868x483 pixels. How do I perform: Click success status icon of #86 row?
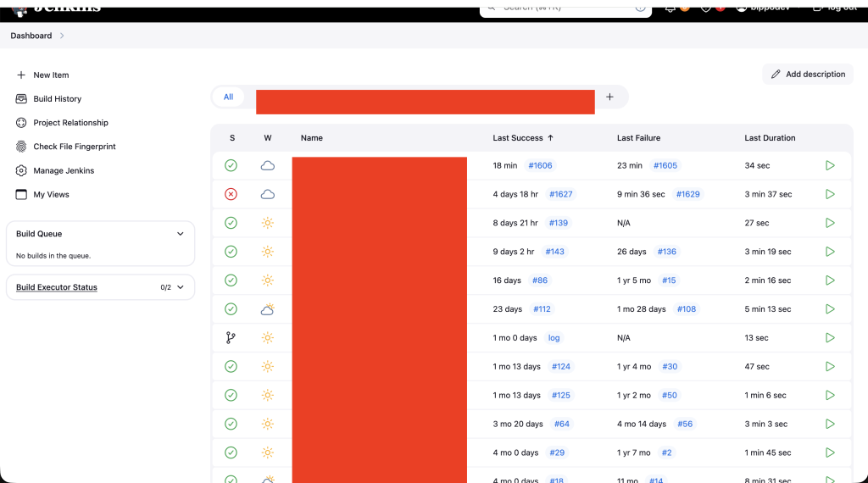(x=231, y=280)
